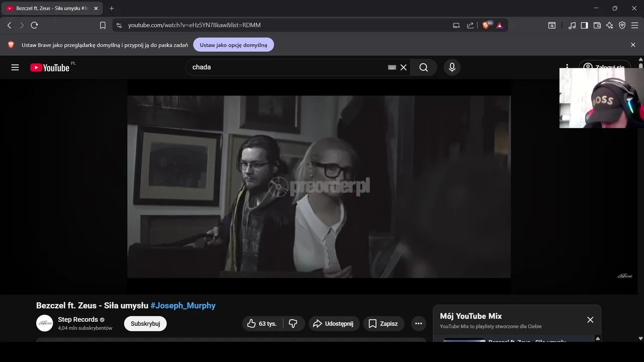Open the on-screen keyboard icon in search
644x362 pixels.
[392, 67]
